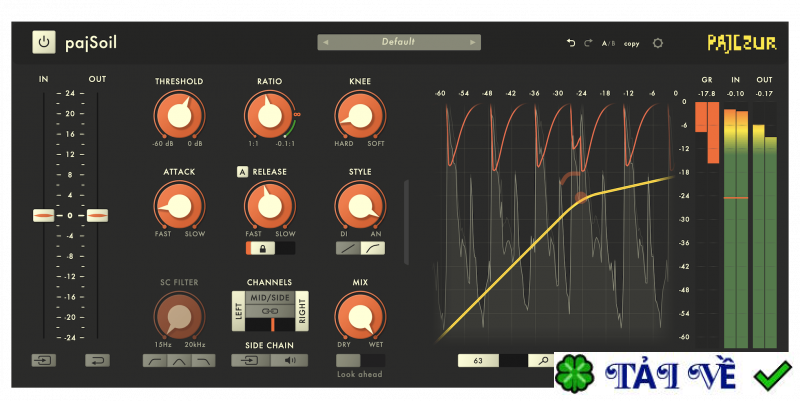Select the low-pass SC filter icon

(203, 361)
